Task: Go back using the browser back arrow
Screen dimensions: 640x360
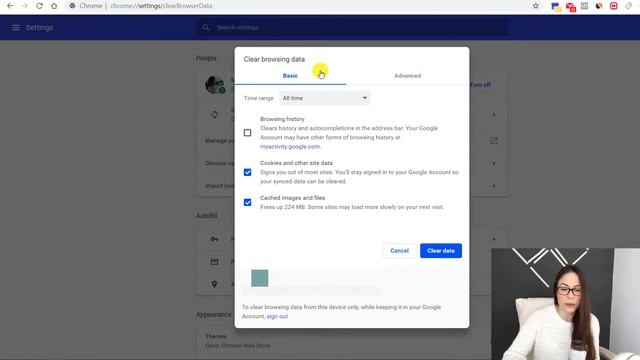Action: [10, 6]
